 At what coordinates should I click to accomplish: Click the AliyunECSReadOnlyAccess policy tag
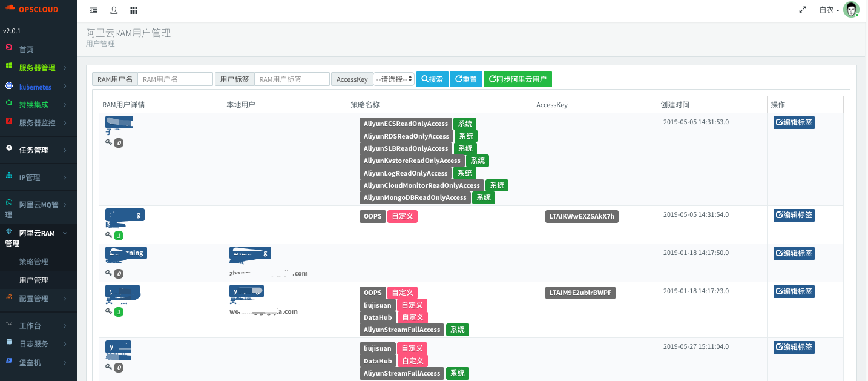tap(406, 124)
